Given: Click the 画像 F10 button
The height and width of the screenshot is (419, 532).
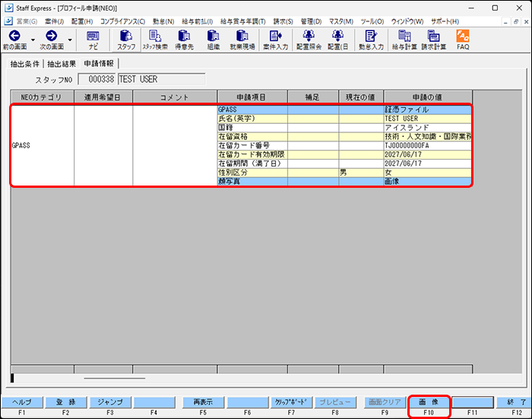Looking at the screenshot, I should pyautogui.click(x=429, y=402).
